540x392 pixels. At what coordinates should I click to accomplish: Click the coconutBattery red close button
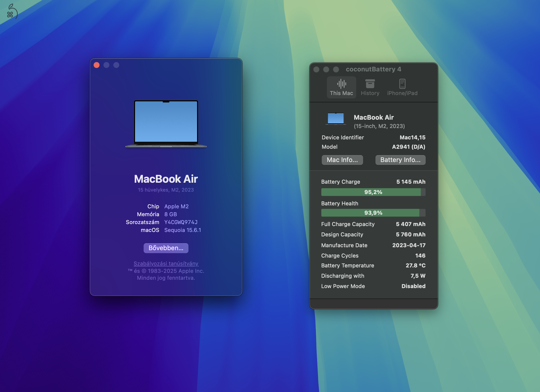pyautogui.click(x=316, y=69)
